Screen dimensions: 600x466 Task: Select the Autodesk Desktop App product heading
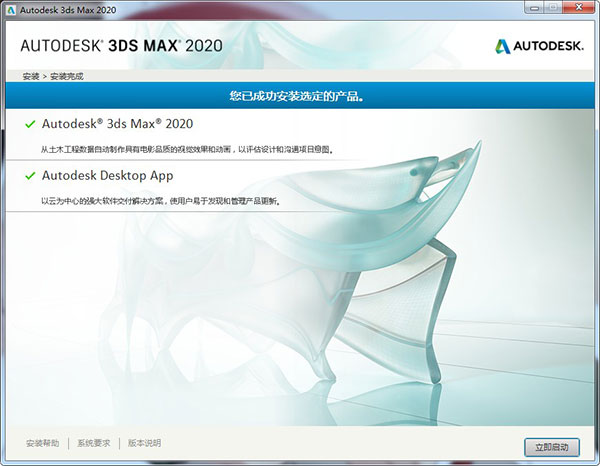107,176
